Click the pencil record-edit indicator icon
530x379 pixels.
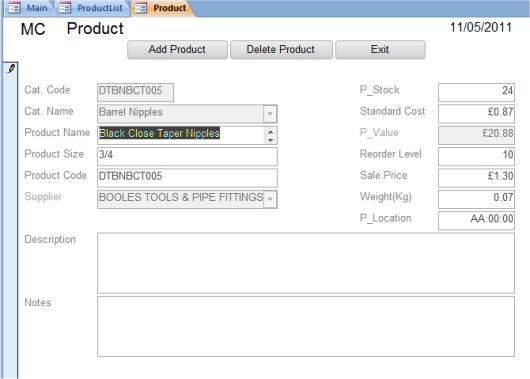(x=11, y=69)
